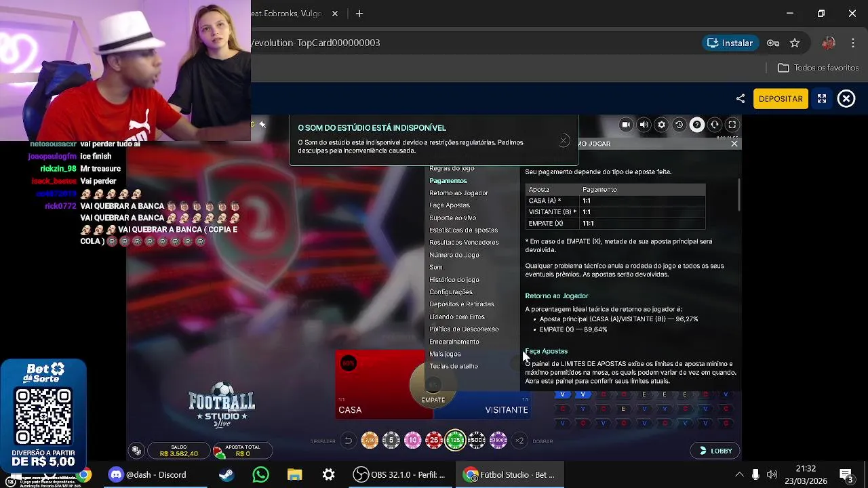Click the share icon beside DEPOSITAR
The image size is (868, 488).
tap(740, 98)
